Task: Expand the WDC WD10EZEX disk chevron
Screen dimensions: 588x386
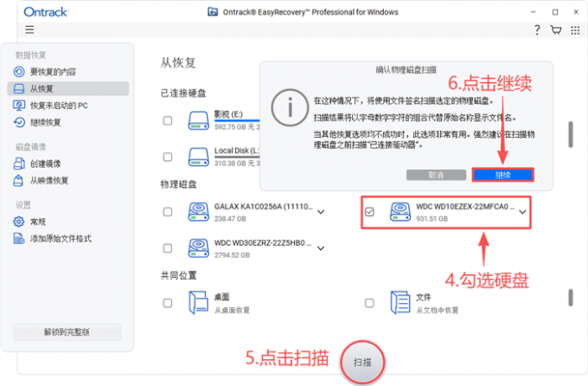Action: coord(522,212)
